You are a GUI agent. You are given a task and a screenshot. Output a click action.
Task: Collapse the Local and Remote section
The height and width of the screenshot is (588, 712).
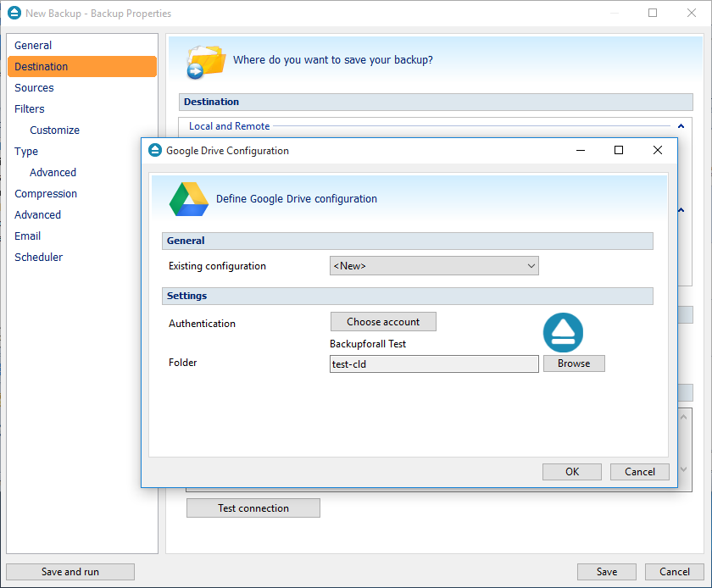tap(681, 125)
